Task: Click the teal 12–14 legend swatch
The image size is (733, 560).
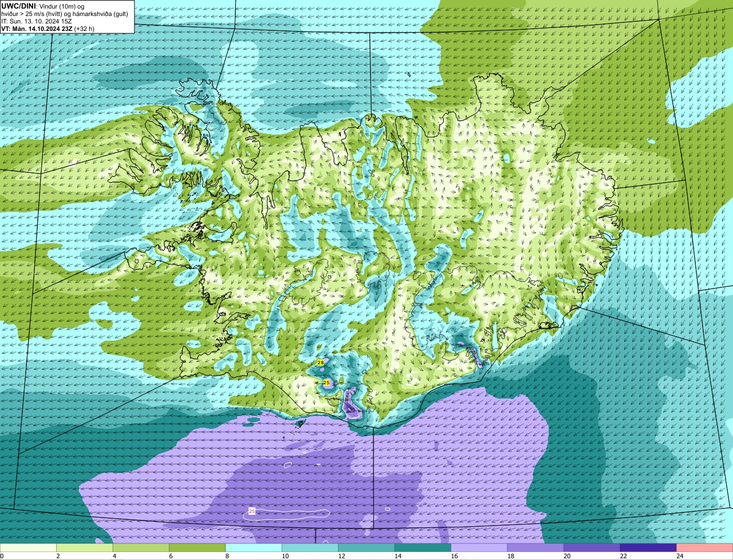Action: coord(366,548)
